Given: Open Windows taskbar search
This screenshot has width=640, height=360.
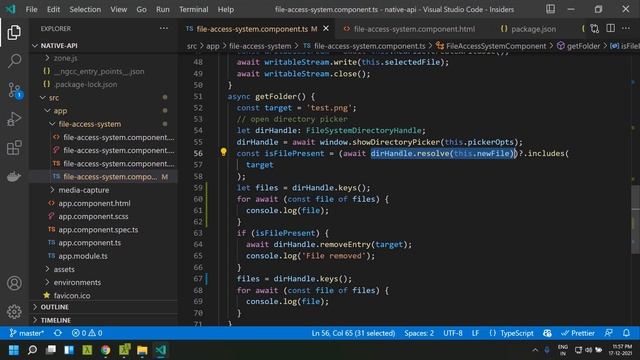Looking at the screenshot, I should click(x=32, y=350).
